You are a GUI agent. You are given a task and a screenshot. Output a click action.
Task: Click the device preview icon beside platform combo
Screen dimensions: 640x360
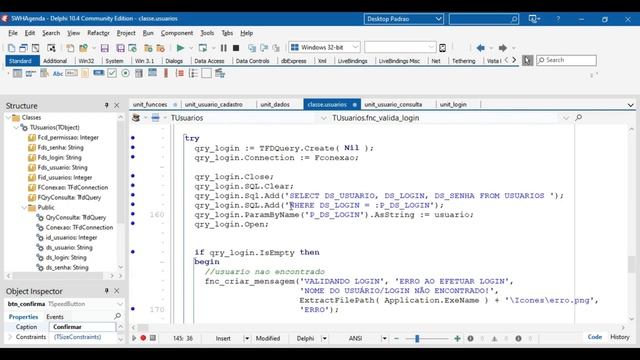(x=442, y=48)
